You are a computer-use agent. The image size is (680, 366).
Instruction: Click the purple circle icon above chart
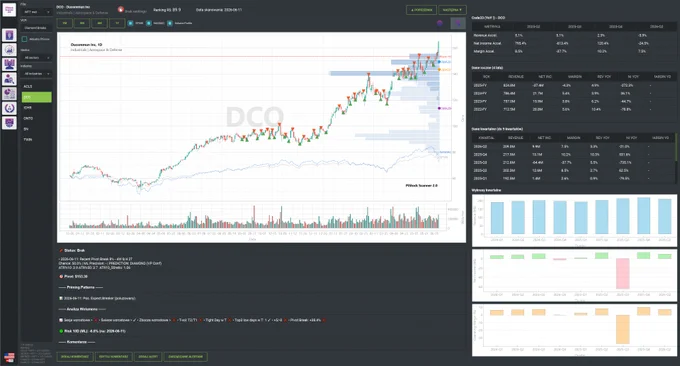coord(440,23)
